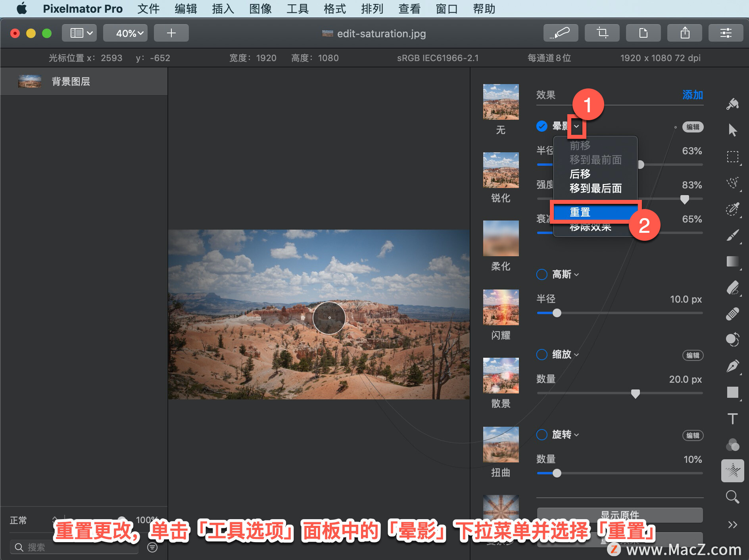
Task: Click the 编辑 button for 晕影
Action: pos(693,127)
